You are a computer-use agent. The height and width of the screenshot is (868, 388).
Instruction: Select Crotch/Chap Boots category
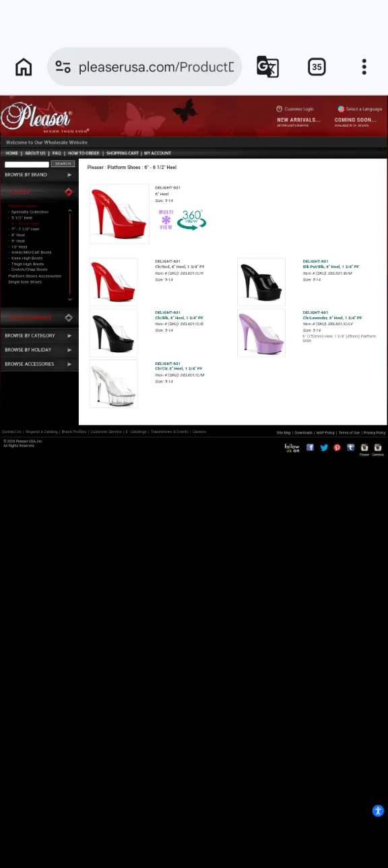[29, 269]
